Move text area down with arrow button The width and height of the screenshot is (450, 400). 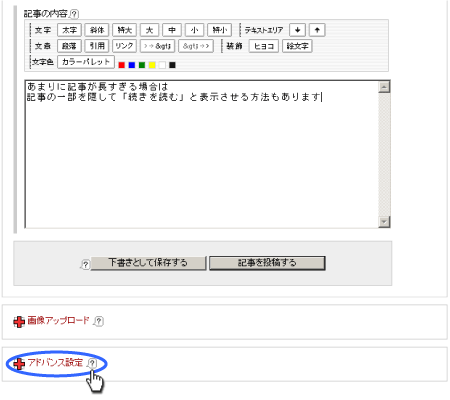pyautogui.click(x=297, y=30)
